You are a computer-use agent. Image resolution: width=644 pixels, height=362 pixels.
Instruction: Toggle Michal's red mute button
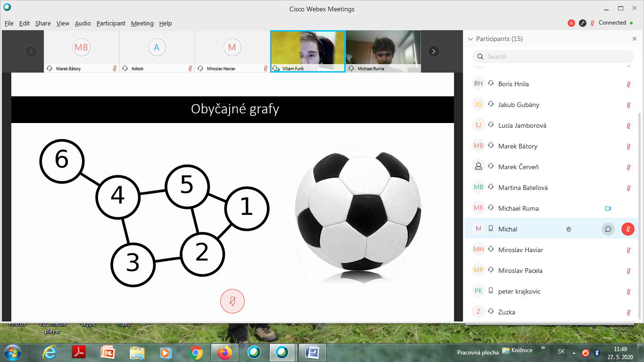point(628,229)
